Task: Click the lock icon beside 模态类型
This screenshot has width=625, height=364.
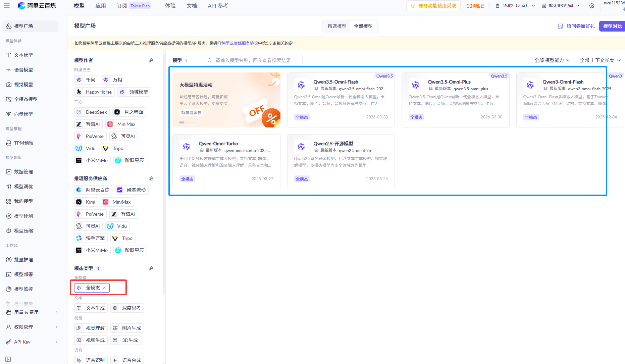Action: [x=151, y=268]
